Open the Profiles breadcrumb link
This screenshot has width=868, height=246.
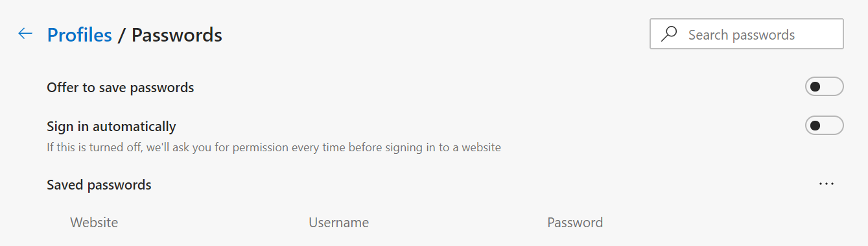pyautogui.click(x=80, y=34)
